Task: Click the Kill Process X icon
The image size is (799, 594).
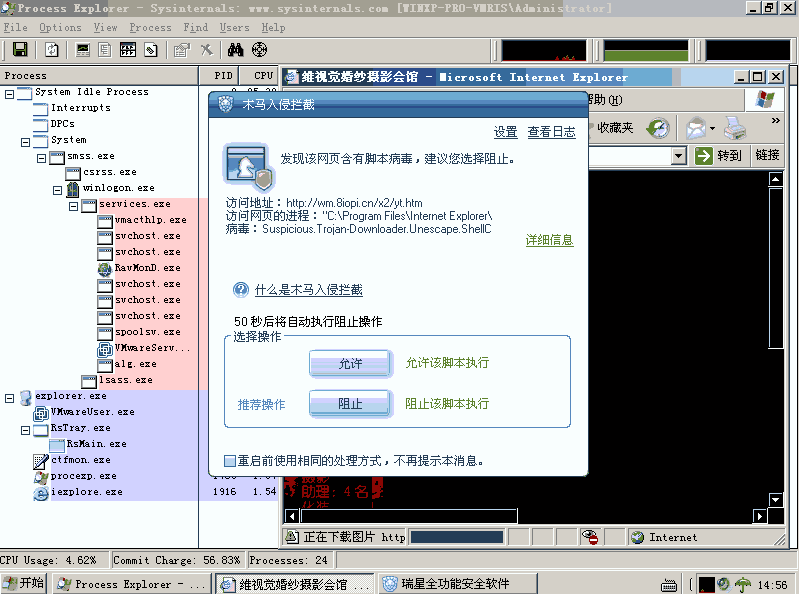Action: click(x=206, y=49)
